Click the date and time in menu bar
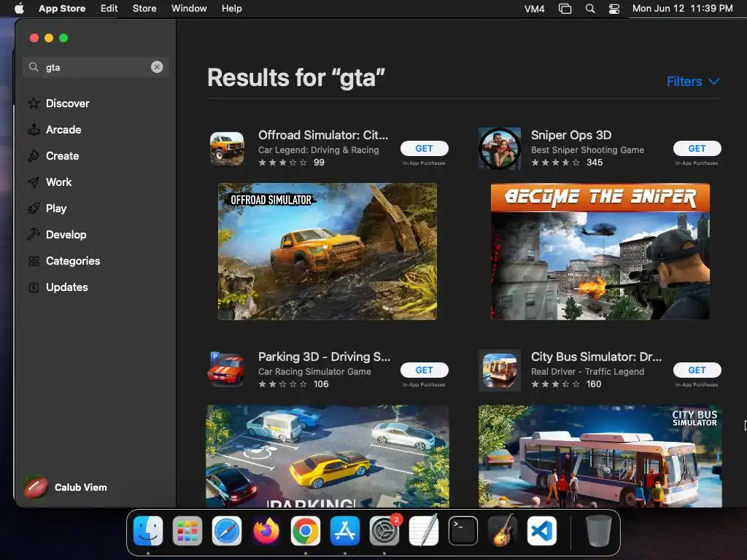 [x=683, y=9]
